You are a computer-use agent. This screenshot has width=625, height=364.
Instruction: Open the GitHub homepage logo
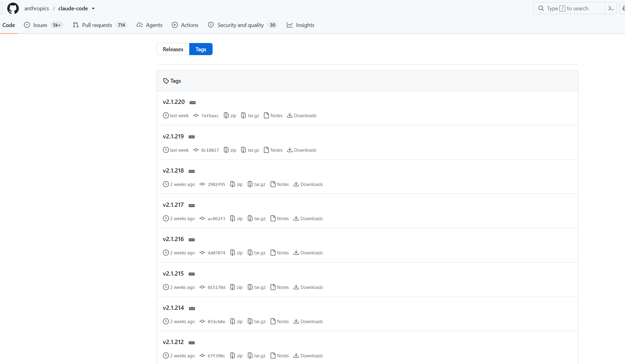(13, 8)
